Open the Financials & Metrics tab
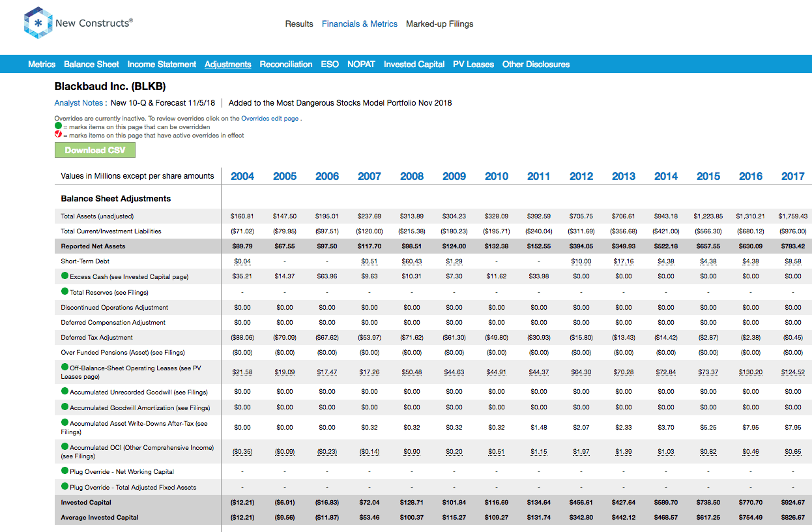The height and width of the screenshot is (532, 812). click(360, 23)
